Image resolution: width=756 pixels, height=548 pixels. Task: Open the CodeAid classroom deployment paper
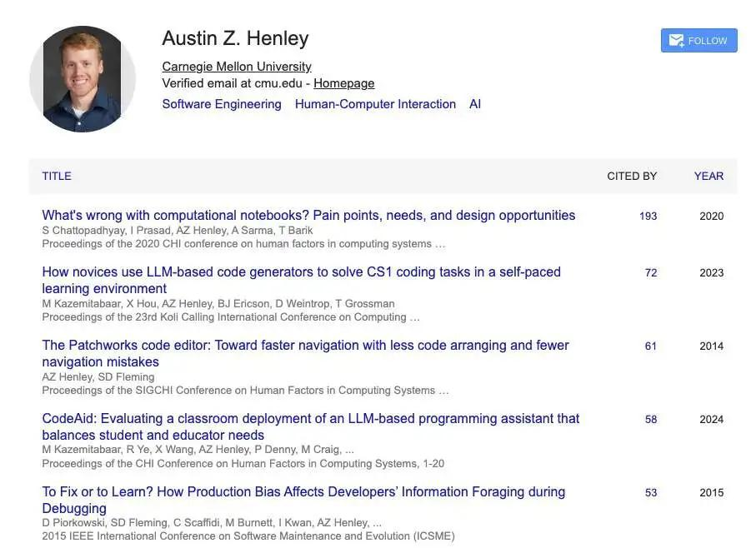tap(311, 426)
